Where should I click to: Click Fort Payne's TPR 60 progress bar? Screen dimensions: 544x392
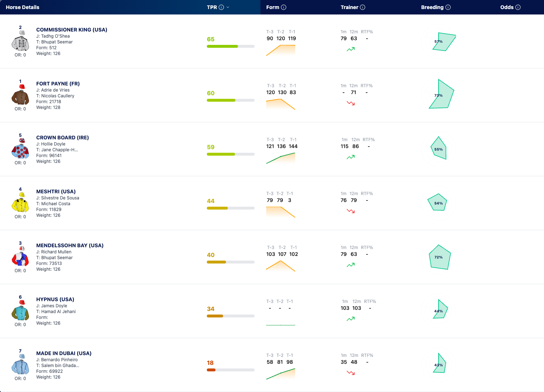(231, 100)
